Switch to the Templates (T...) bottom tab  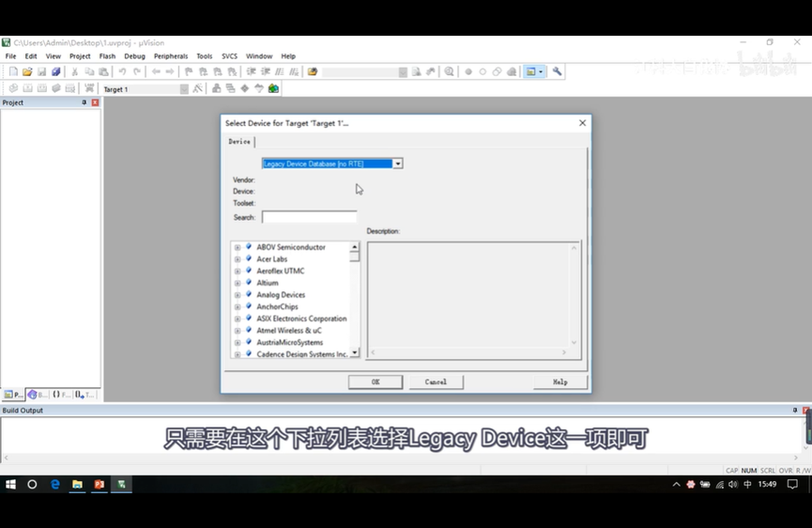pos(84,395)
